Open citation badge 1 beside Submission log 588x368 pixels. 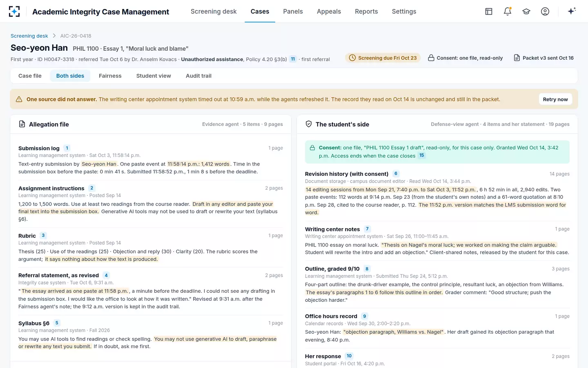67,148
